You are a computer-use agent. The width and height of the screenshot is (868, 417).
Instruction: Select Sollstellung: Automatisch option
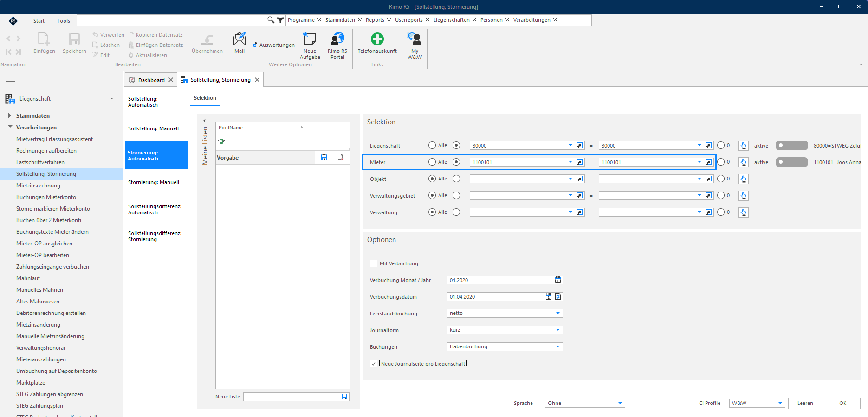pyautogui.click(x=143, y=102)
